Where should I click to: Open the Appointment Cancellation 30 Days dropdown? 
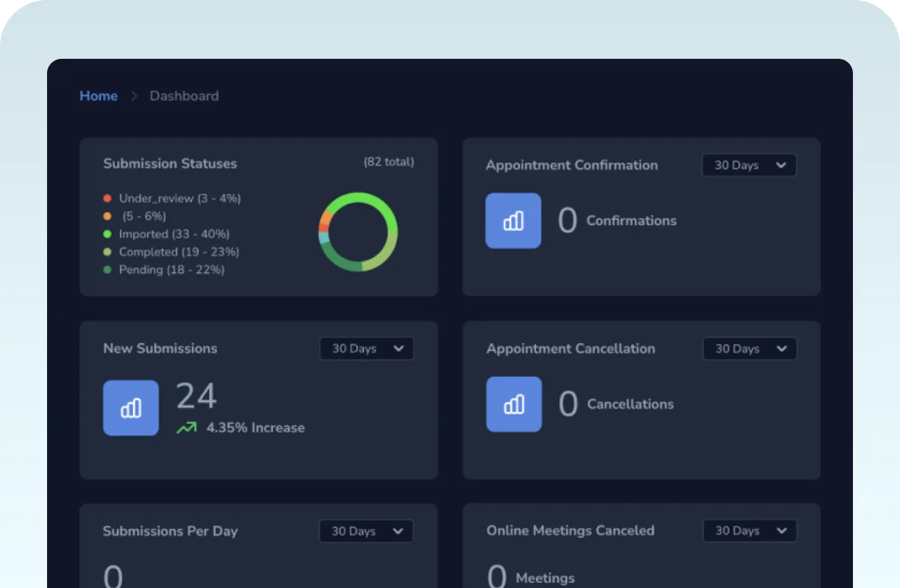750,348
